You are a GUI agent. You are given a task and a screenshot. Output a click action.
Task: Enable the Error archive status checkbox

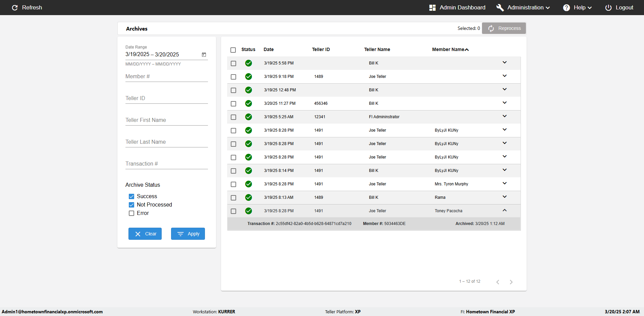pos(131,213)
